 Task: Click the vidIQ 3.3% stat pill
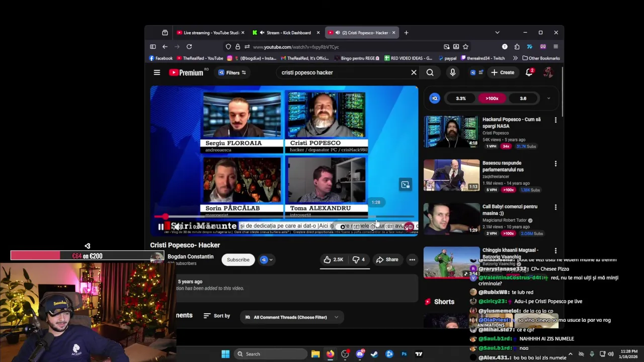(x=461, y=99)
